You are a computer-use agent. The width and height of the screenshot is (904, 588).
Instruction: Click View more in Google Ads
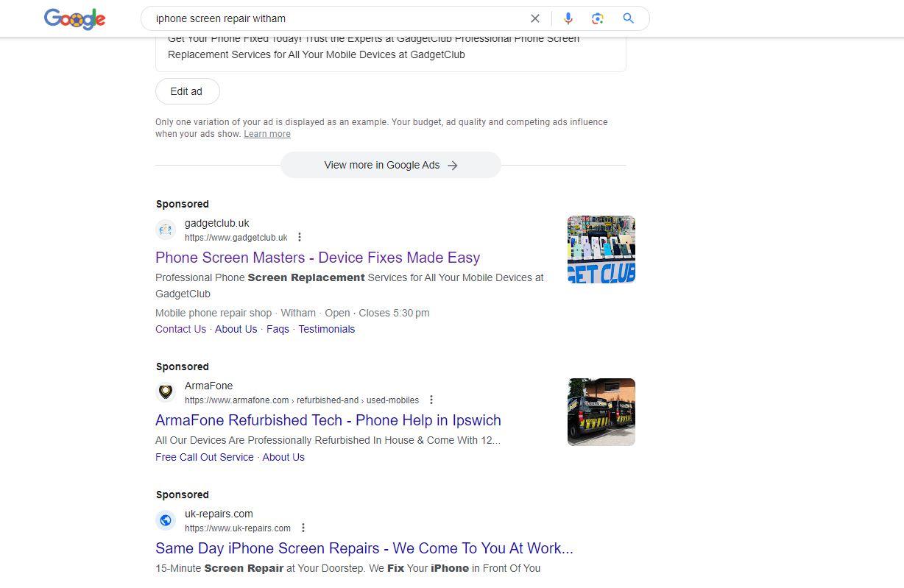point(391,165)
